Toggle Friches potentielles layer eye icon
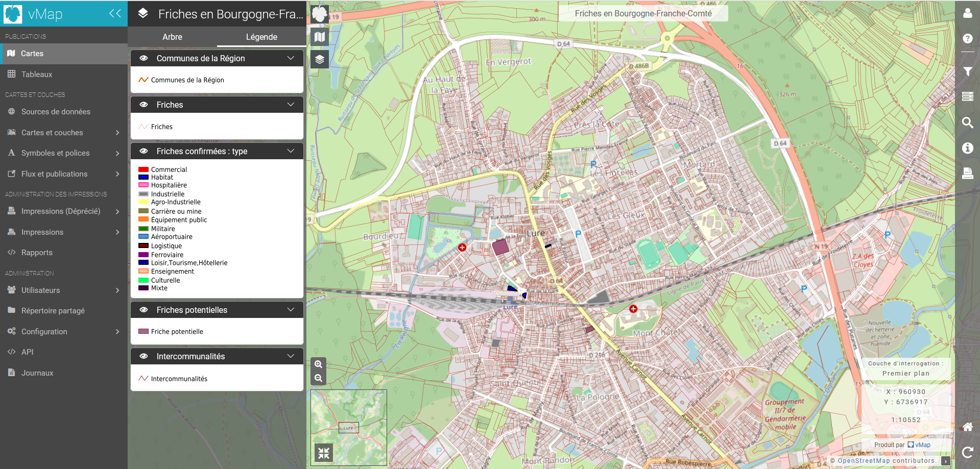Image resolution: width=980 pixels, height=469 pixels. click(144, 310)
